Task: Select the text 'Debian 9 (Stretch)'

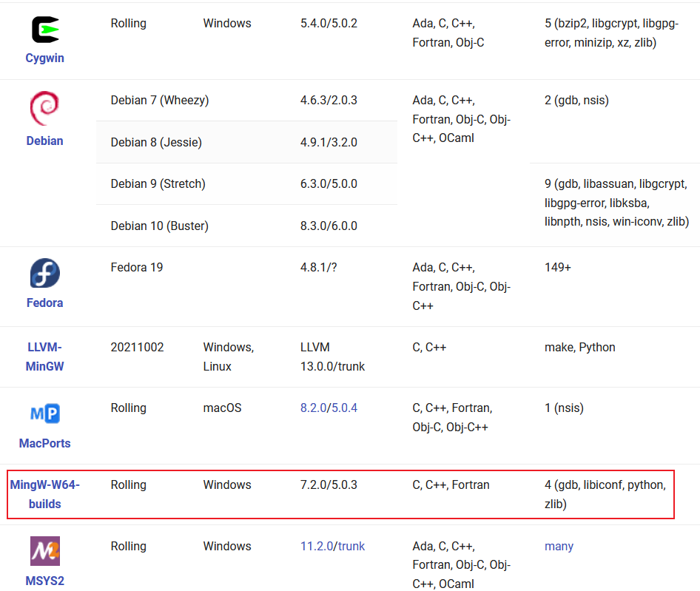Action: [x=158, y=184]
